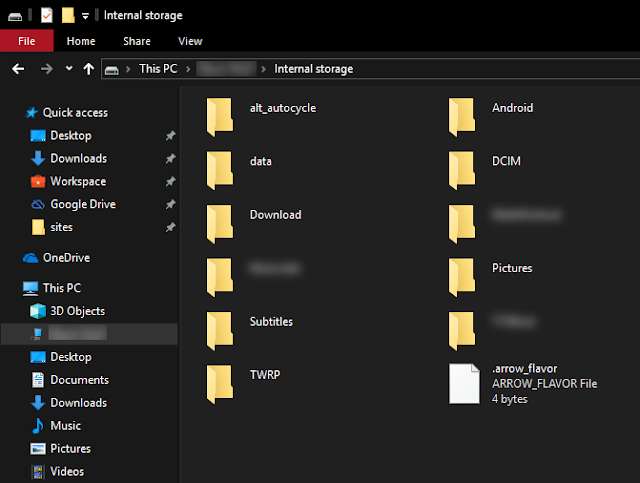Select the .arrow_flavor file icon
This screenshot has width=640, height=483.
tap(464, 384)
